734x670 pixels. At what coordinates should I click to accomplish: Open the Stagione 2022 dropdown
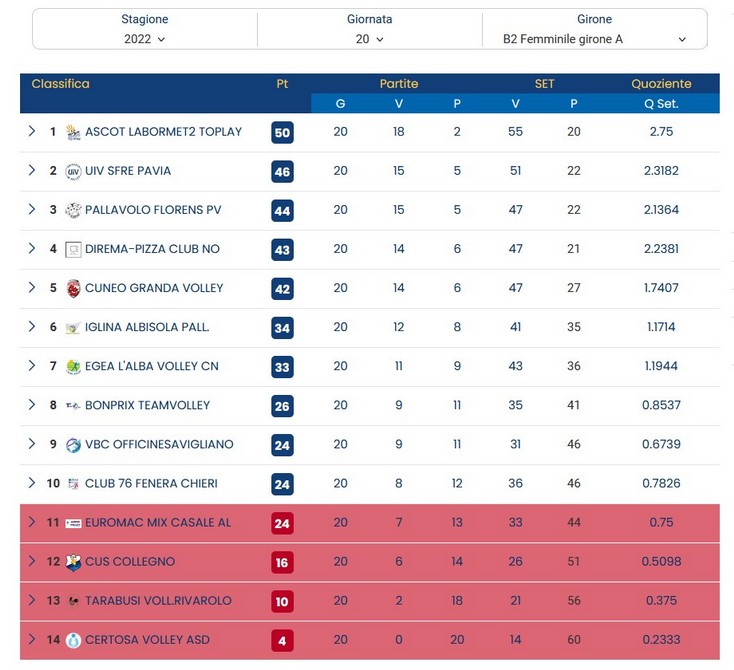click(145, 39)
